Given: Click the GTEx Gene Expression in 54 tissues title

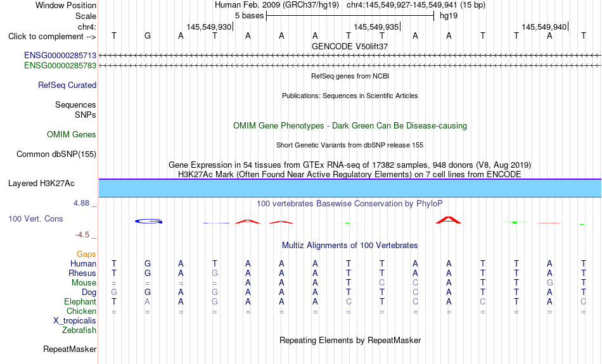Looking at the screenshot, I should (350, 165).
